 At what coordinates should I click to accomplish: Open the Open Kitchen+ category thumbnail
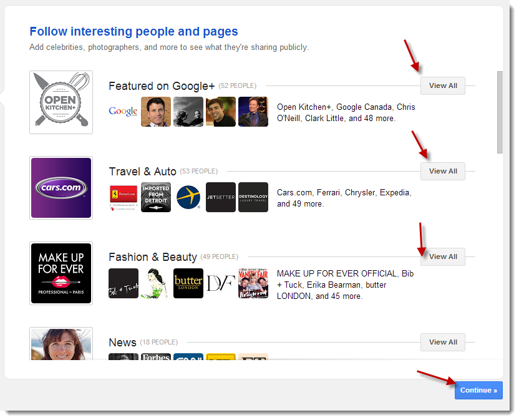(x=61, y=102)
